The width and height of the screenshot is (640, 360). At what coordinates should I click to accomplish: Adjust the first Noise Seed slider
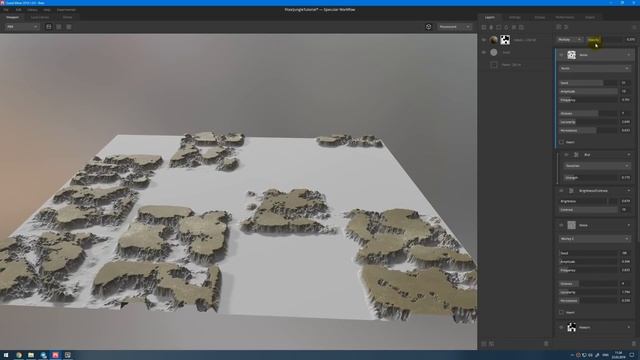588,82
